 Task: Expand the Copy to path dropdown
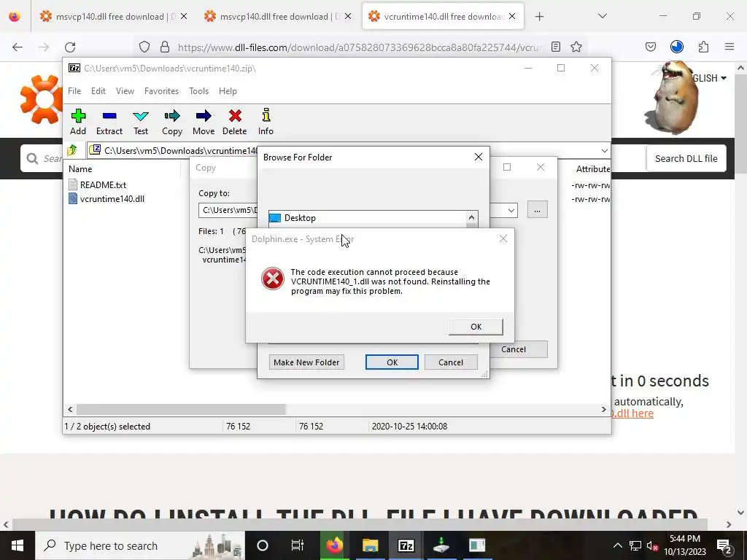click(511, 210)
